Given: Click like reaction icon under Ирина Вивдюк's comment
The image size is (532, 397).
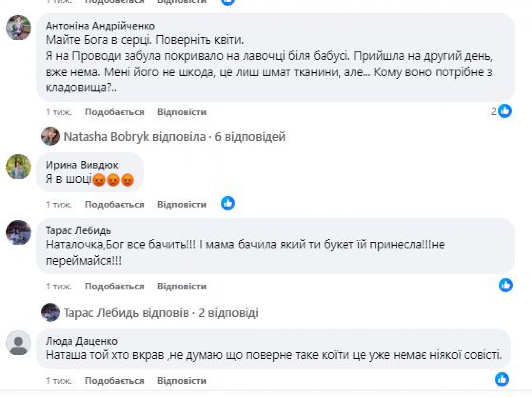Looking at the screenshot, I should point(228,203).
